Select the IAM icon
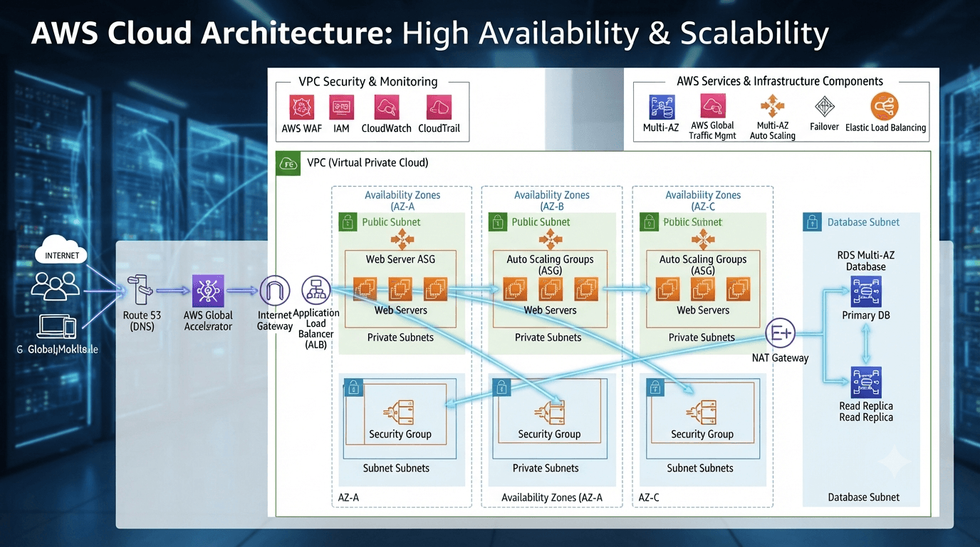980x547 pixels. click(x=342, y=108)
